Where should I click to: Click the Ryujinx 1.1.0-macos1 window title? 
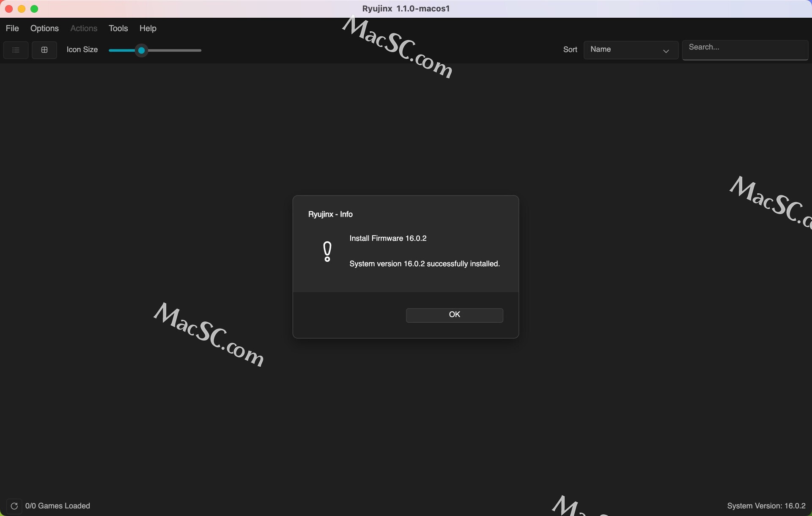406,9
